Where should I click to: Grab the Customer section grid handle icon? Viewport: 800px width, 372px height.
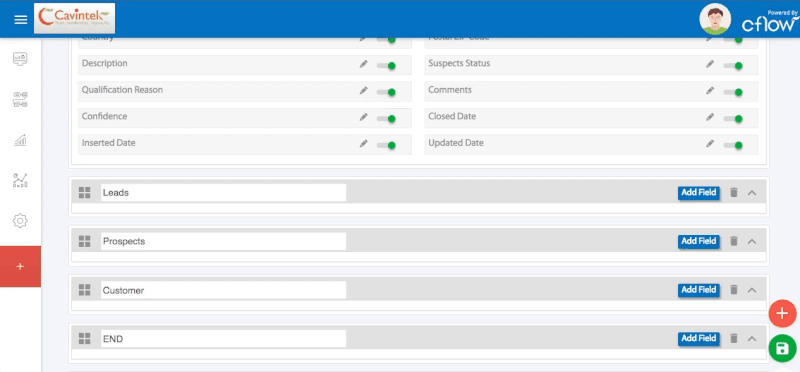click(x=84, y=290)
